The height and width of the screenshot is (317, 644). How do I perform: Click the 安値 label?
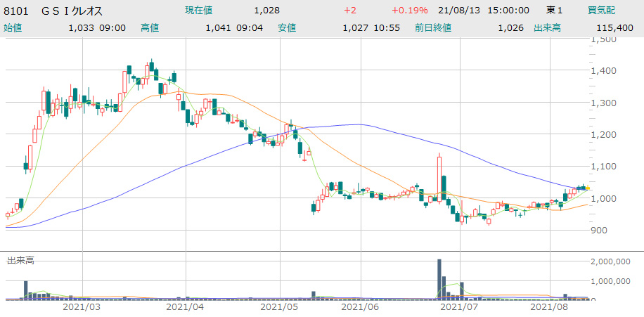[286, 27]
